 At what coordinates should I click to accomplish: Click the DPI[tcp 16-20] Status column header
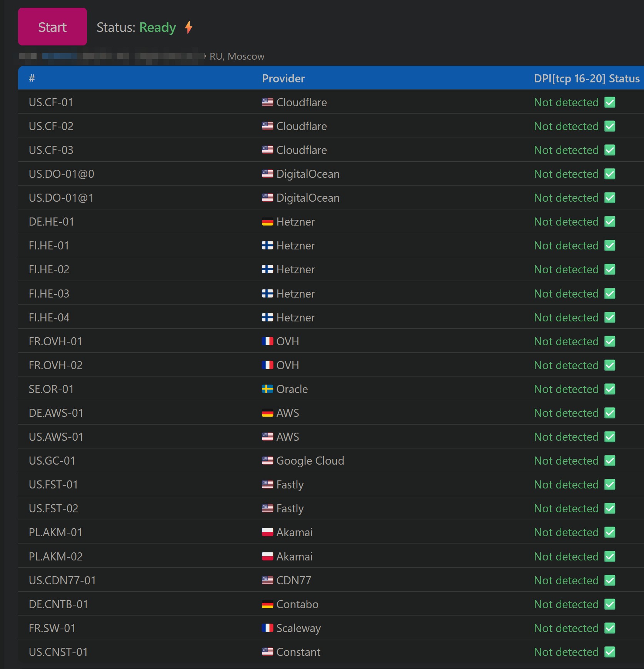point(586,79)
